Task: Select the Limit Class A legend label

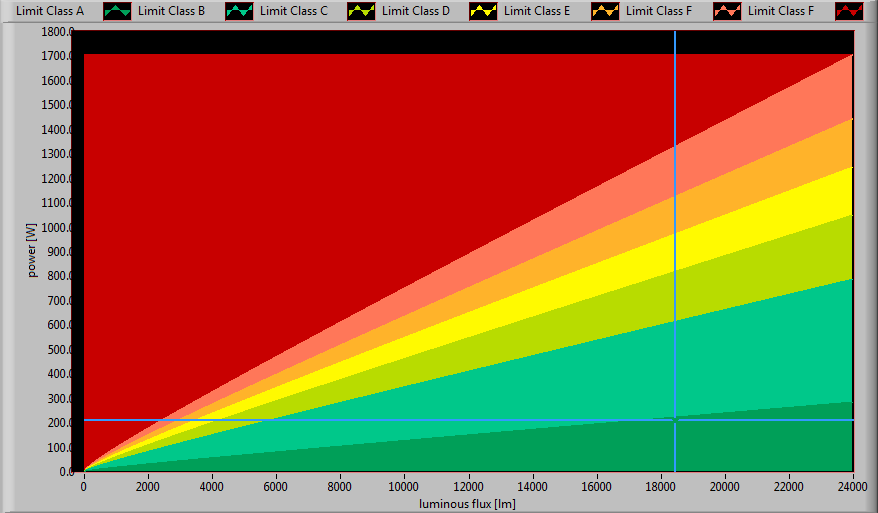Action: click(x=50, y=11)
